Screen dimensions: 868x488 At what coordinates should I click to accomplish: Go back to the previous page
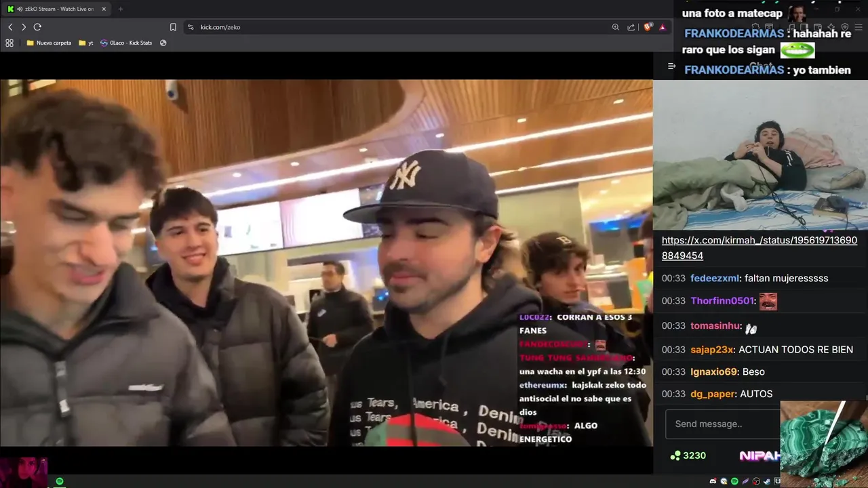pos(10,27)
